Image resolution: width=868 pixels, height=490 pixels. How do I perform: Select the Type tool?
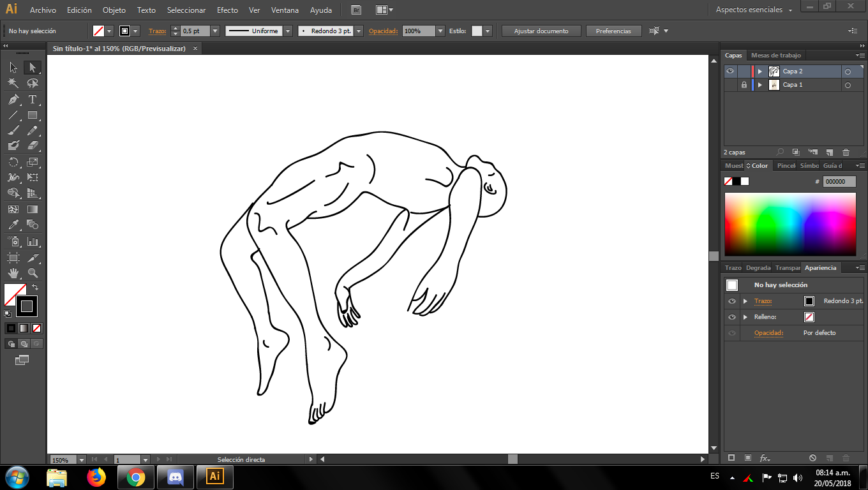(x=33, y=100)
